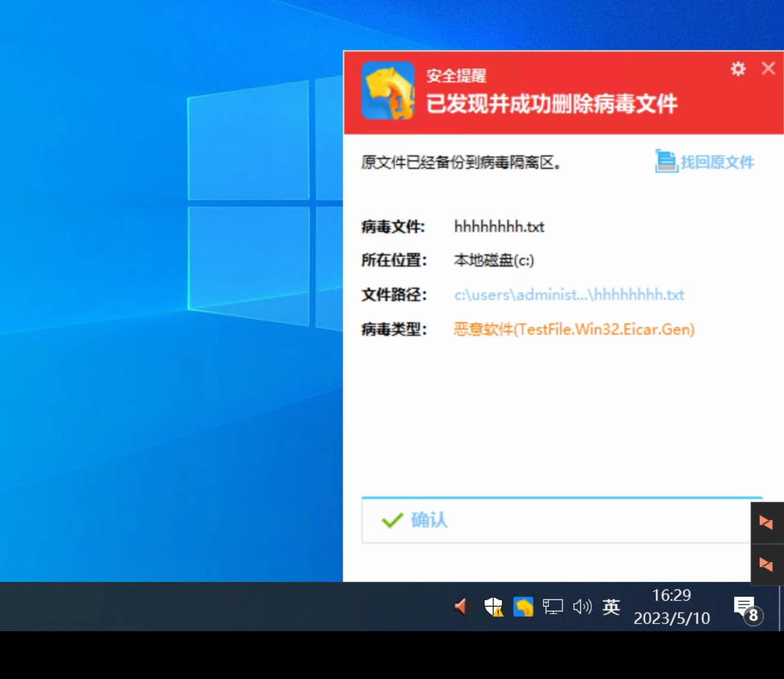
Task: Click the orange TestFile.Win32.Eicar.Gen virus type
Action: coord(574,329)
